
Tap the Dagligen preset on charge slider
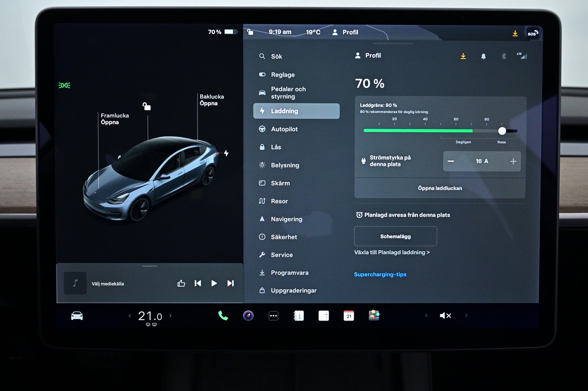(463, 142)
